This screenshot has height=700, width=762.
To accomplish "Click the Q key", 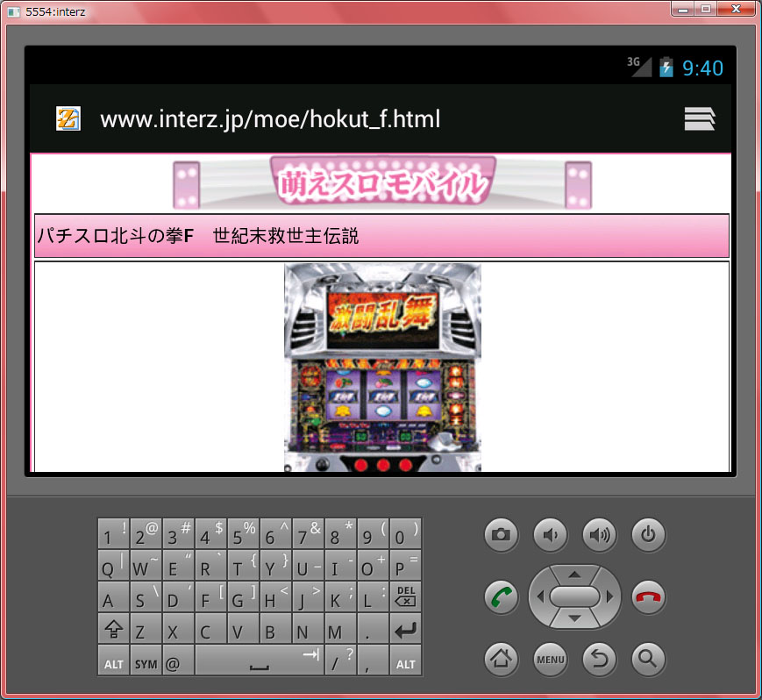I will click(x=114, y=565).
